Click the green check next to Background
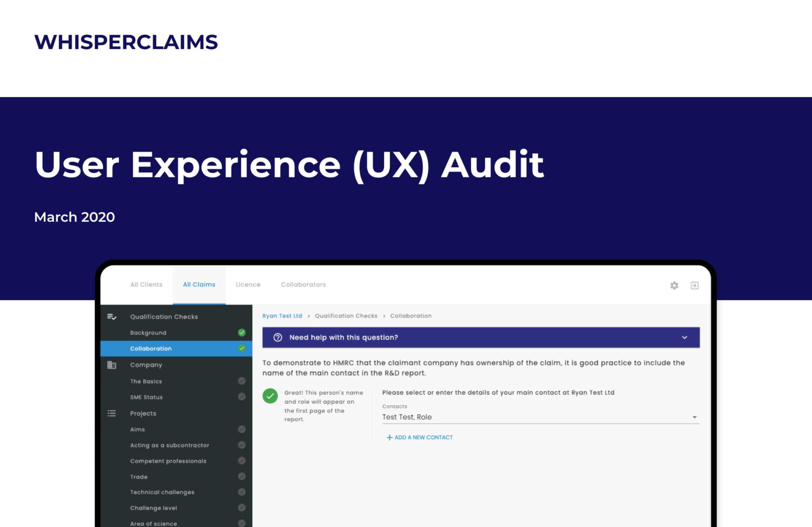Screen dimensions: 812x527 click(241, 333)
